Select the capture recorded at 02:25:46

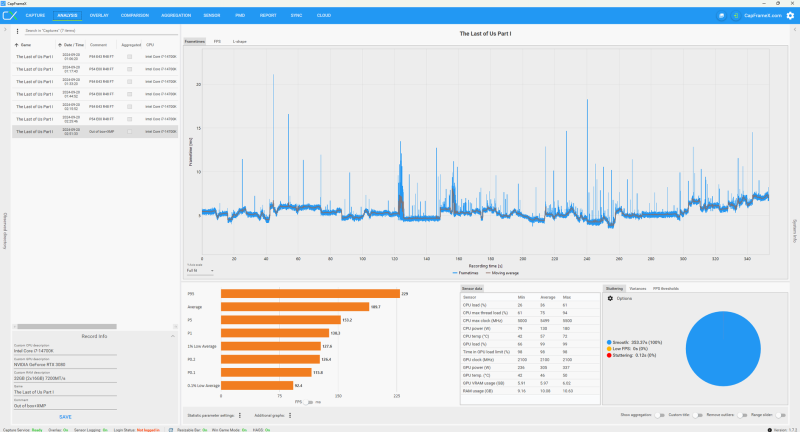tap(95, 119)
